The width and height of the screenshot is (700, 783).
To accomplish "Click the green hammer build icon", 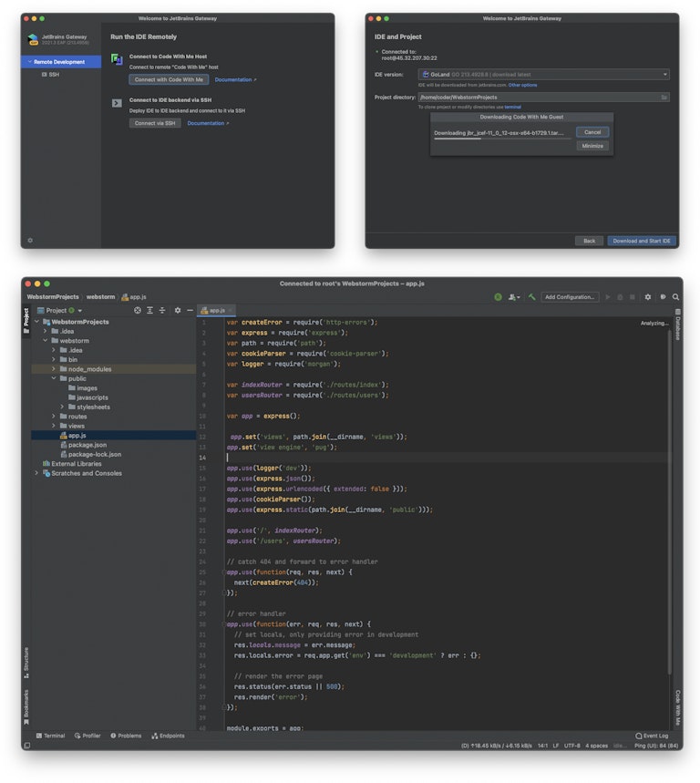I will (x=532, y=296).
